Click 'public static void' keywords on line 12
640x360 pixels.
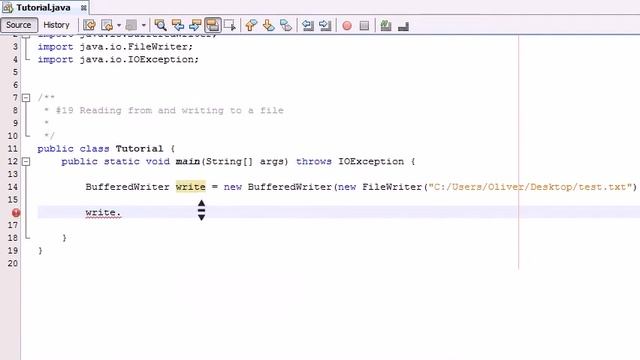pos(116,161)
